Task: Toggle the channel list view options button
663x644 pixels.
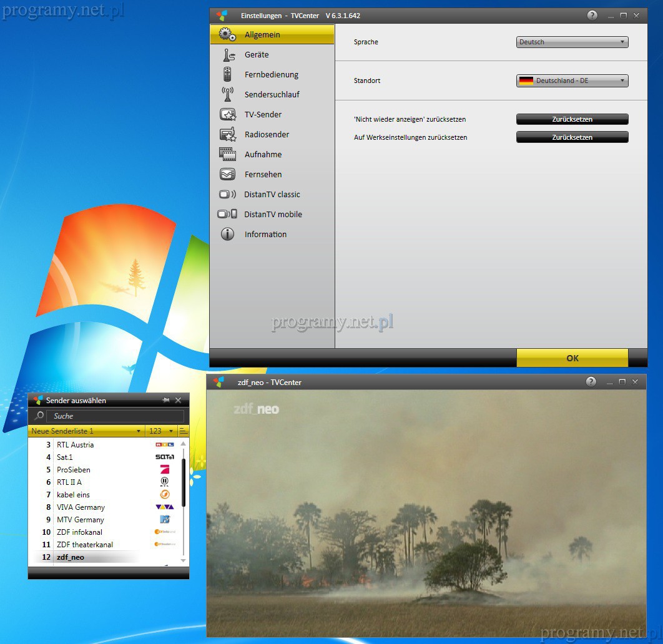Action: [184, 431]
